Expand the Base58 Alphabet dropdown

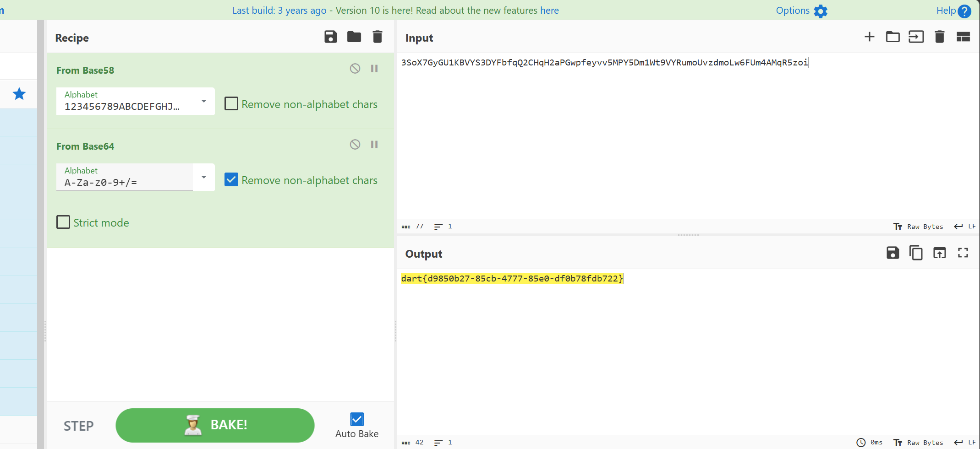coord(204,101)
